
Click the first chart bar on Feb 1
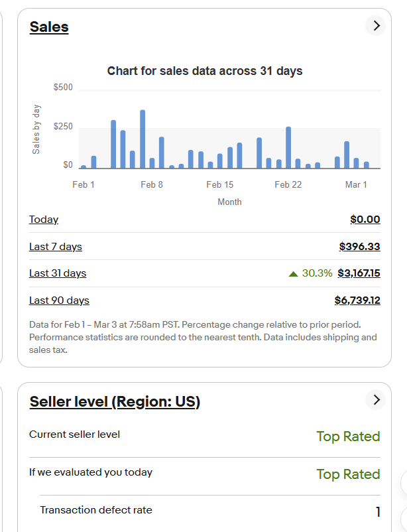coord(82,165)
